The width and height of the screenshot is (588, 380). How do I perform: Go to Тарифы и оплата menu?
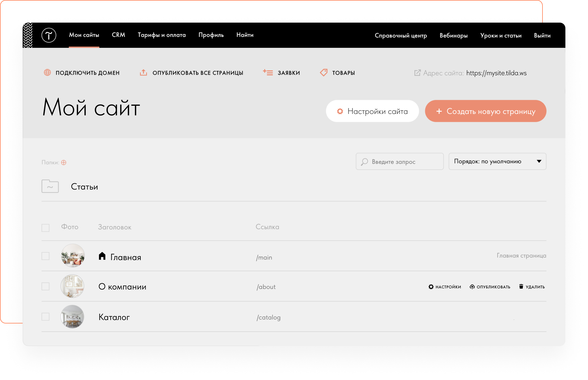pos(161,35)
